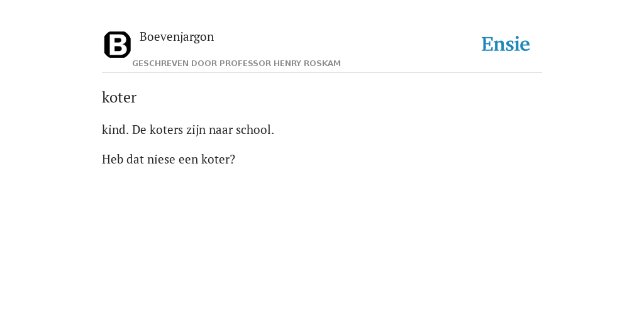Viewport: 644px width, 322px height.
Task: Click the black B logo icon
Action: pos(118,45)
